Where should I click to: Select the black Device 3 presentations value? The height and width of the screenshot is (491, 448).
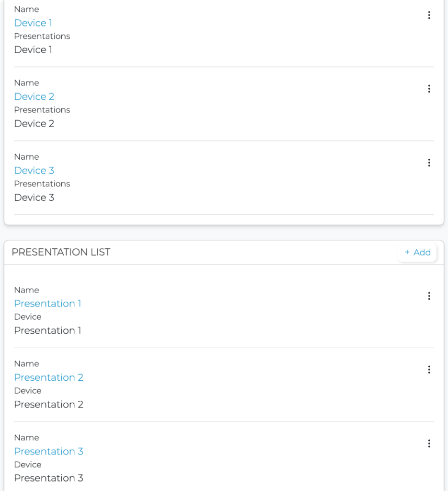coord(34,198)
